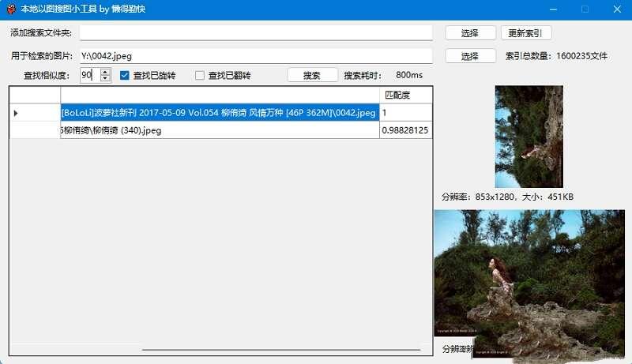
Task: Click the Y:\0042.jpeg image path field
Action: point(255,56)
